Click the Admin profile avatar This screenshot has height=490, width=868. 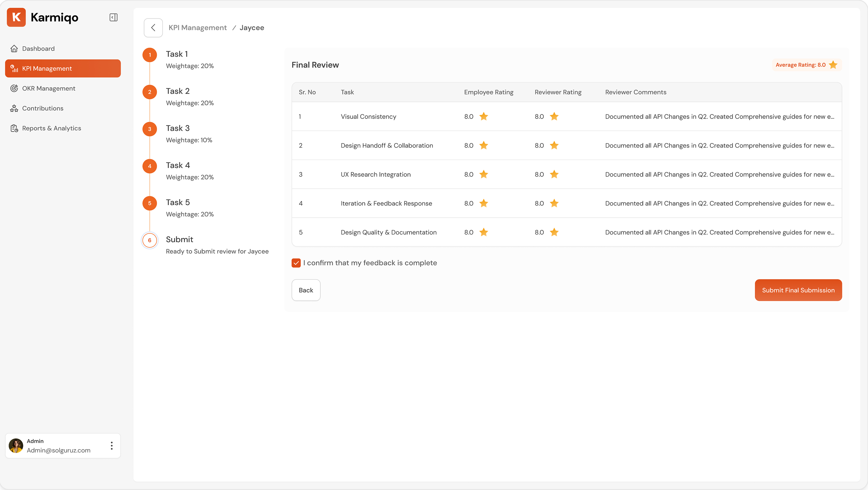(16, 446)
